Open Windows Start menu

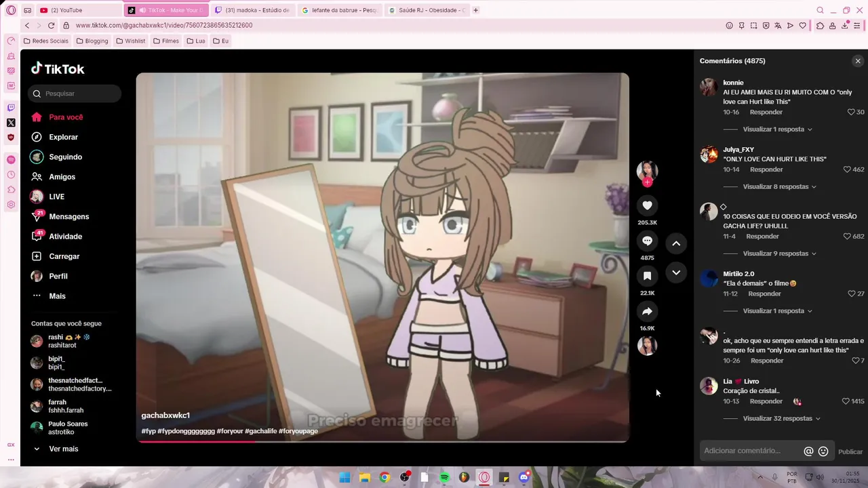[344, 477]
